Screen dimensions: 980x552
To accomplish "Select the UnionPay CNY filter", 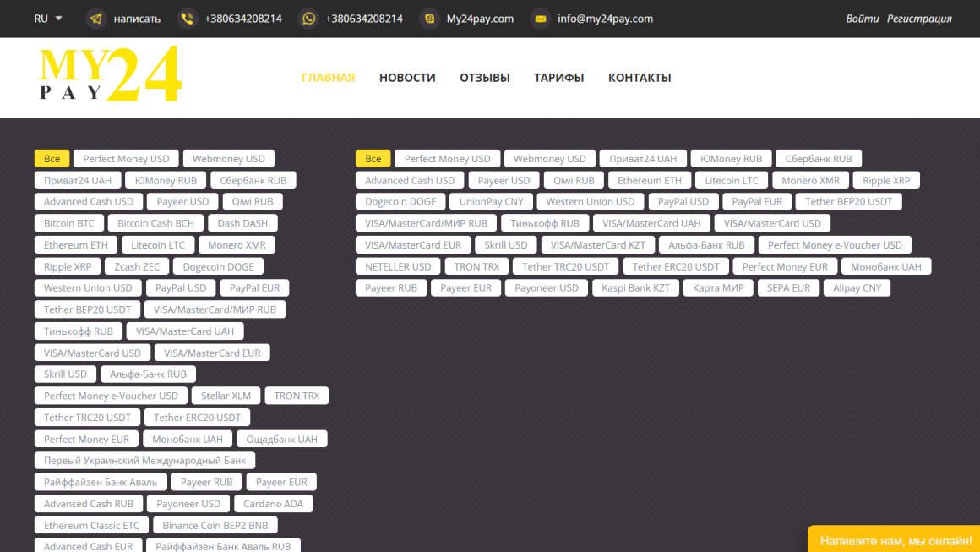I will pyautogui.click(x=491, y=201).
